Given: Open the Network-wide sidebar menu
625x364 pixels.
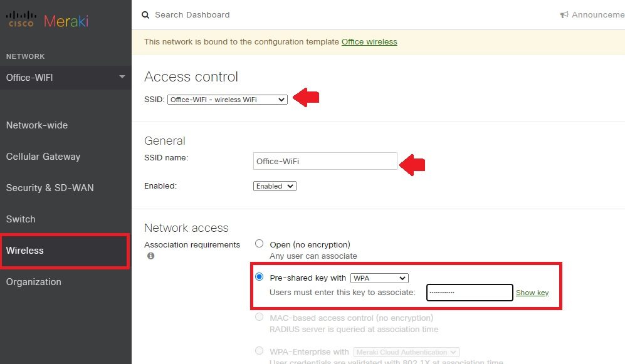Looking at the screenshot, I should [x=37, y=125].
